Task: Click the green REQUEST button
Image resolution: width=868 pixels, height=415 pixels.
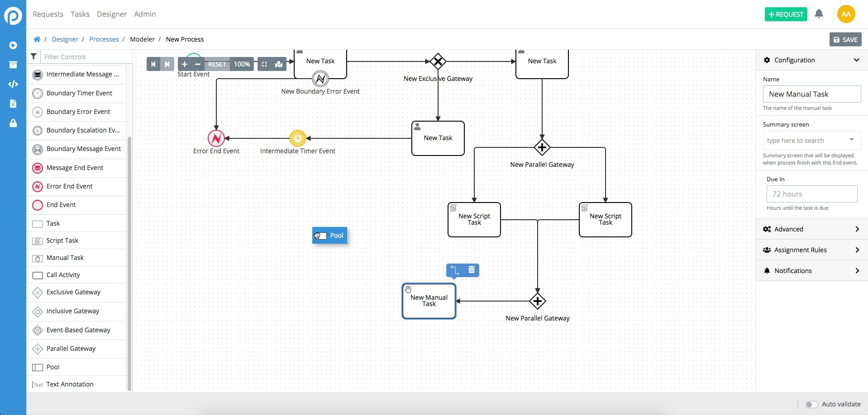Action: tap(786, 14)
